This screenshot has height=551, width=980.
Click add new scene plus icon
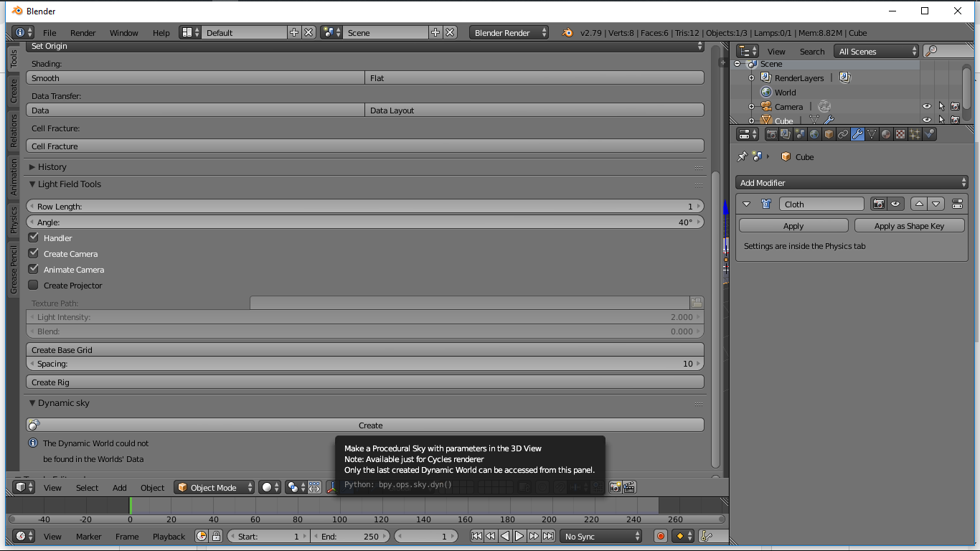point(435,32)
